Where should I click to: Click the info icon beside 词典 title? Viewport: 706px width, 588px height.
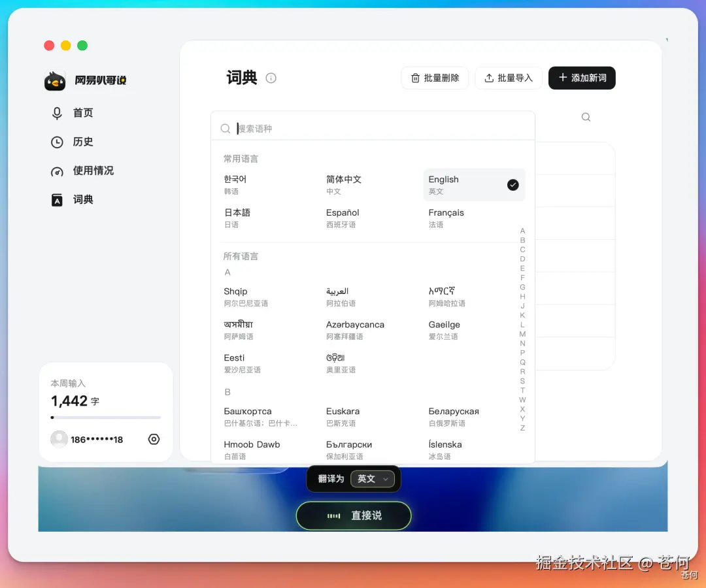tap(271, 78)
